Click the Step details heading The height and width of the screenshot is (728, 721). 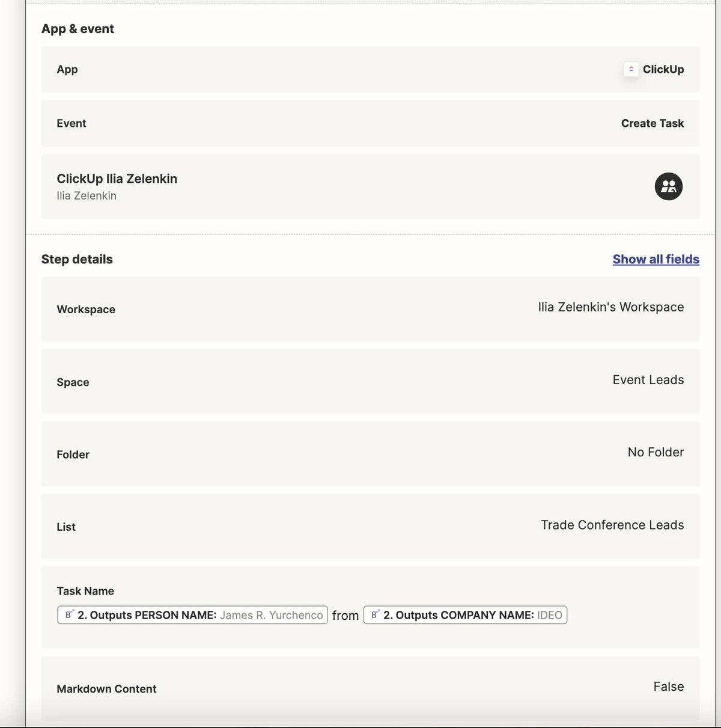(x=77, y=259)
